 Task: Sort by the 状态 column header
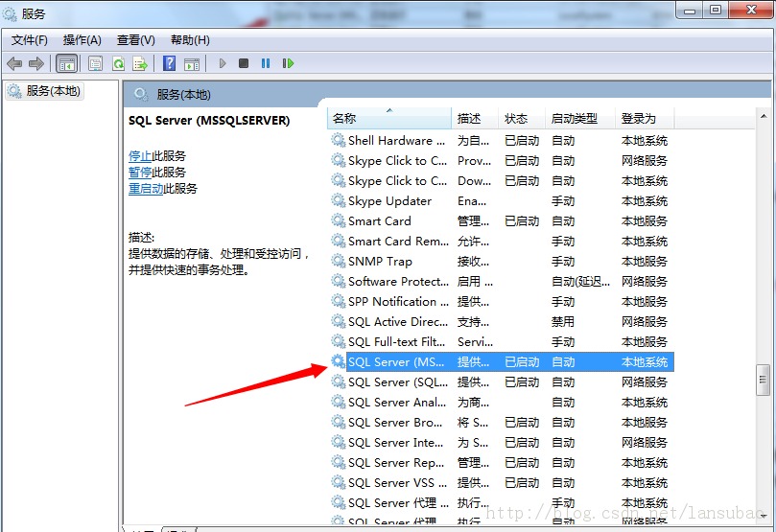coord(522,119)
